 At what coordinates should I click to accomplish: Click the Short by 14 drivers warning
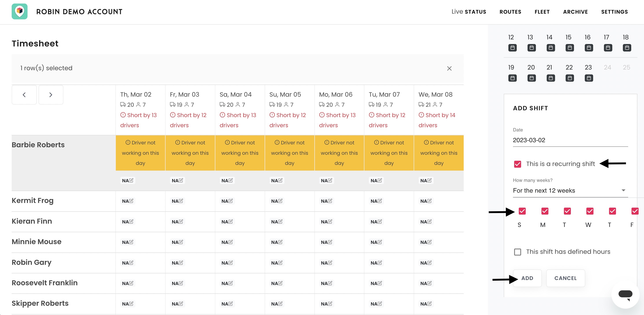437,120
